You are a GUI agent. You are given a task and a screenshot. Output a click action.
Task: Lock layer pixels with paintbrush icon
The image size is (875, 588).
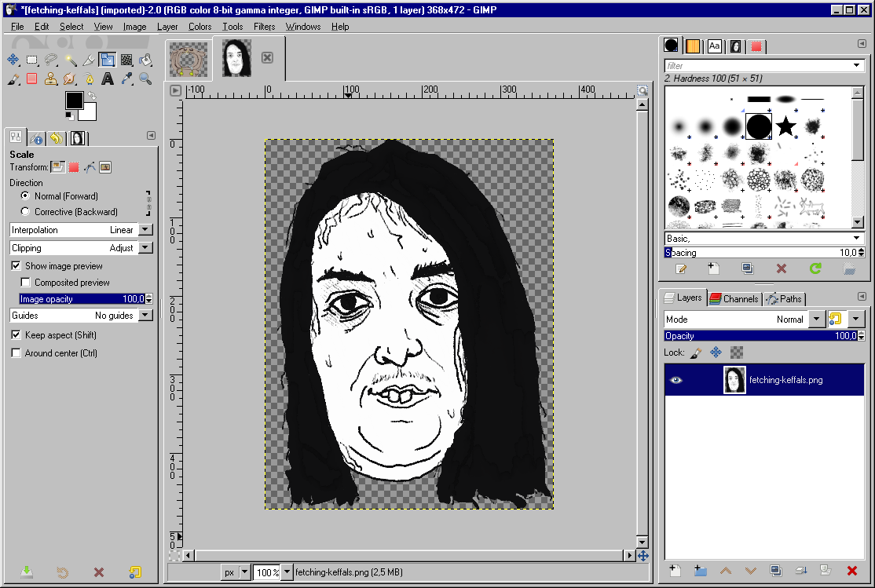point(696,352)
